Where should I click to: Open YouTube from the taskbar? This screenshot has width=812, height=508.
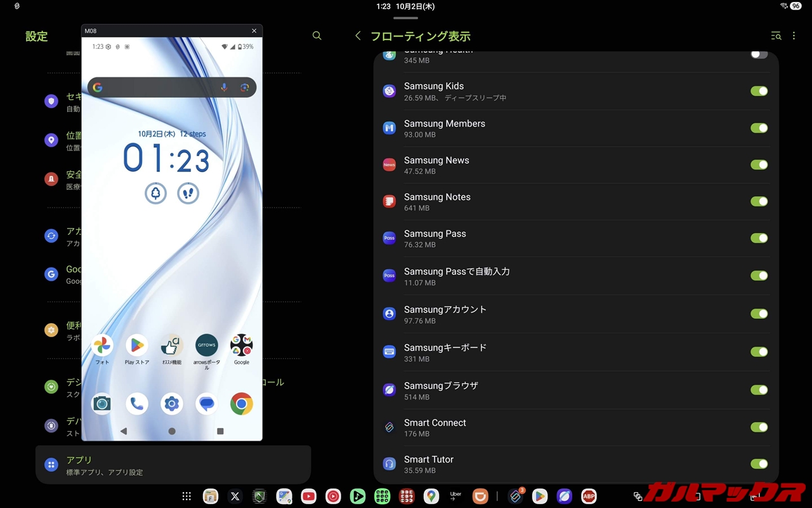[x=308, y=497]
